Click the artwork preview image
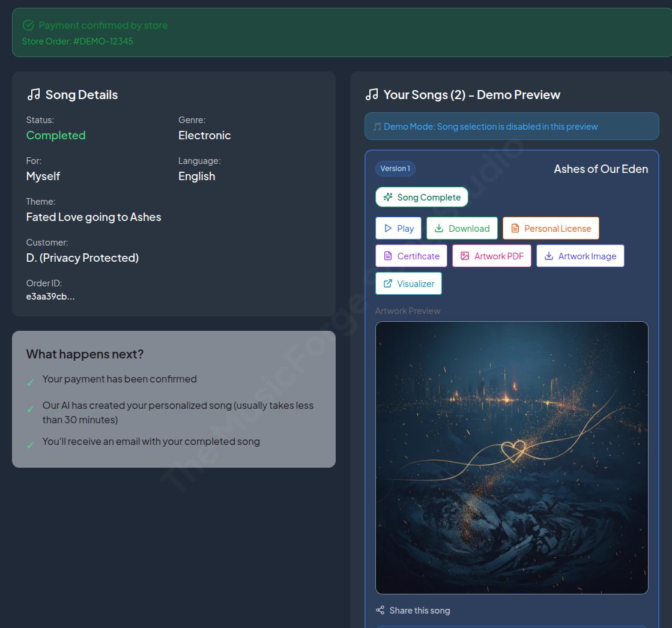The image size is (672, 628). pyautogui.click(x=512, y=457)
